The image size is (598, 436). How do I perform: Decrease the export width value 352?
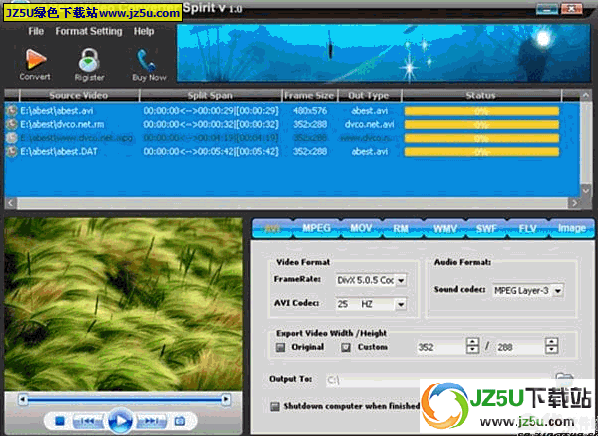tap(473, 350)
